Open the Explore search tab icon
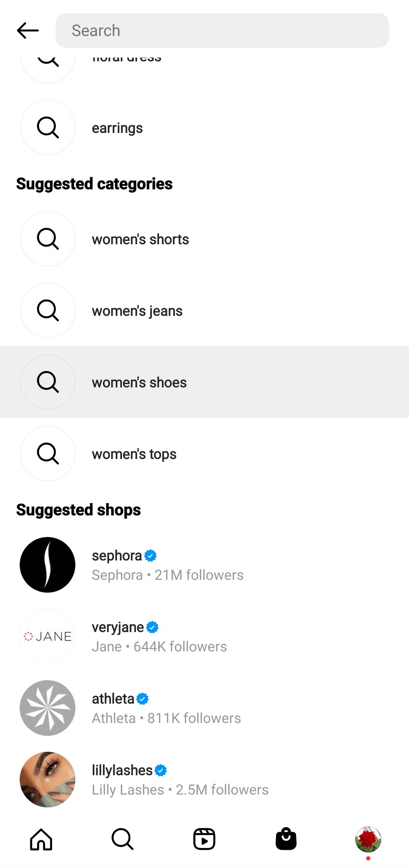The height and width of the screenshot is (868, 409). coord(123,839)
